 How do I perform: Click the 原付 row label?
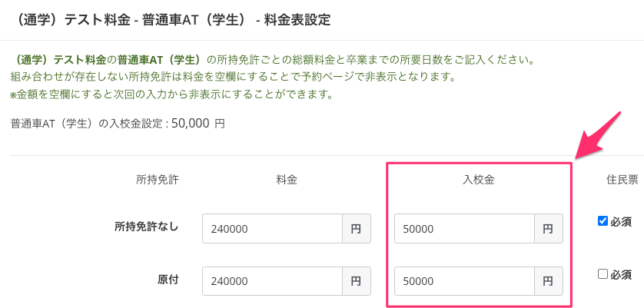(x=168, y=280)
